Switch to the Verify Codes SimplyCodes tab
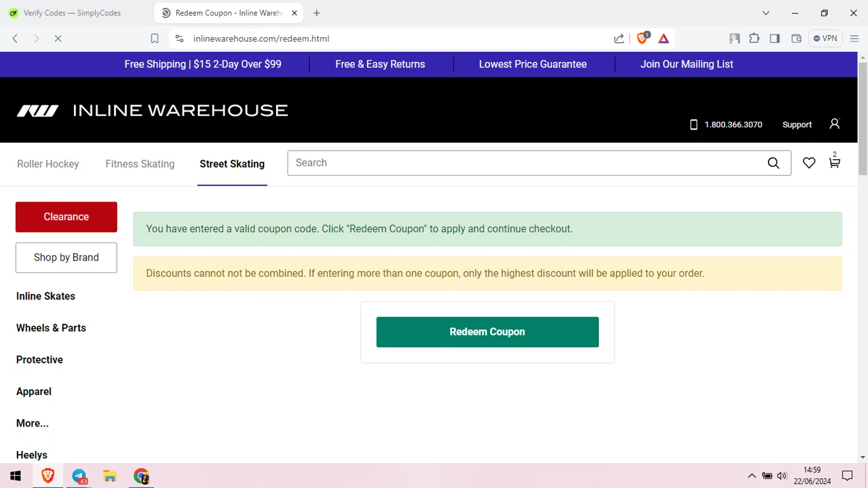This screenshot has height=488, width=868. coord(72,13)
